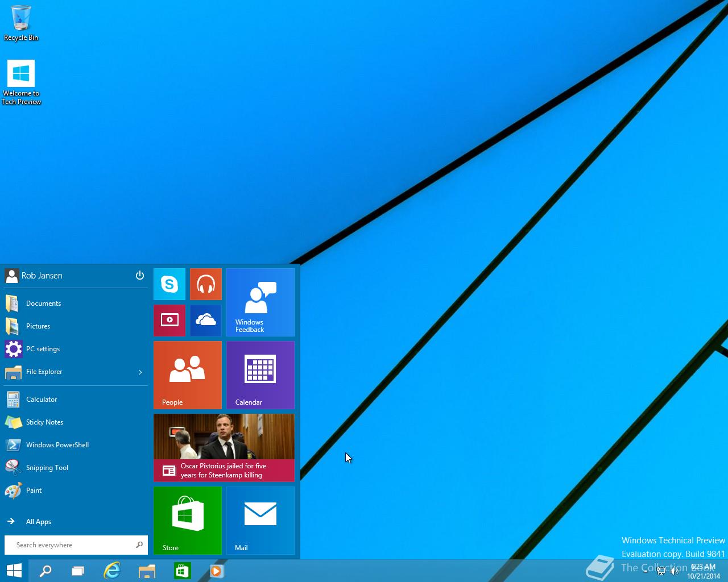Open the OneDrive cloud tile
The height and width of the screenshot is (582, 728).
(x=206, y=321)
